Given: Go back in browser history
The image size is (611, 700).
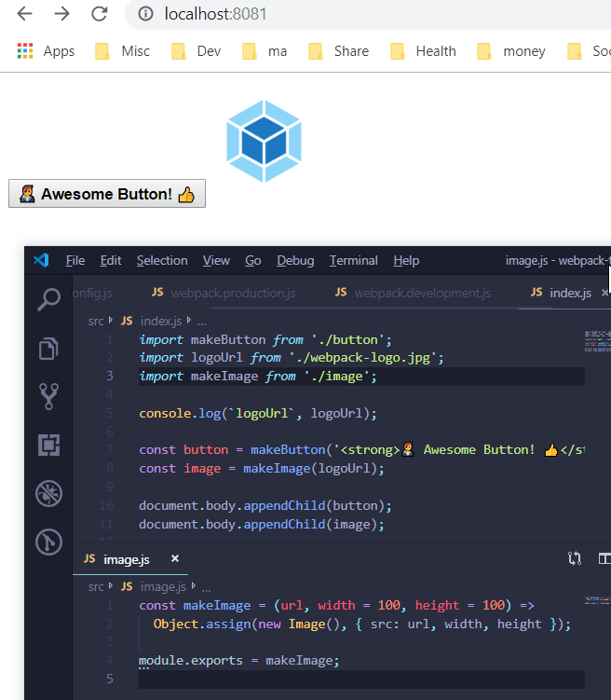Looking at the screenshot, I should coord(24,14).
